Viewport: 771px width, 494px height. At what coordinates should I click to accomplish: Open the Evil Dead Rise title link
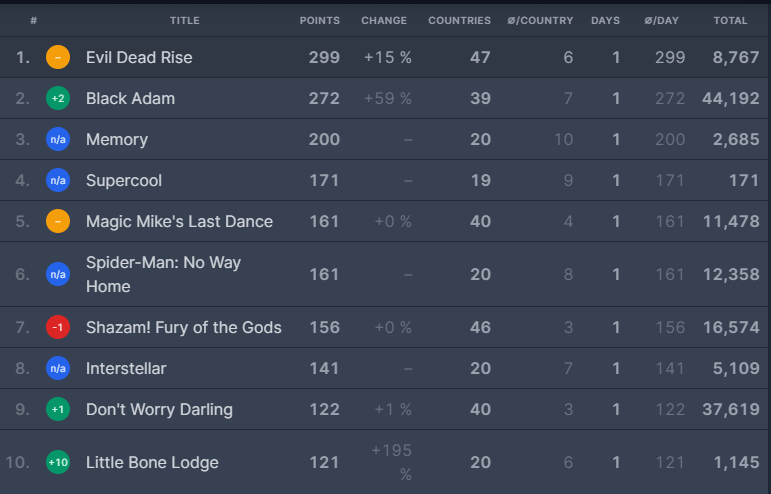coord(139,58)
